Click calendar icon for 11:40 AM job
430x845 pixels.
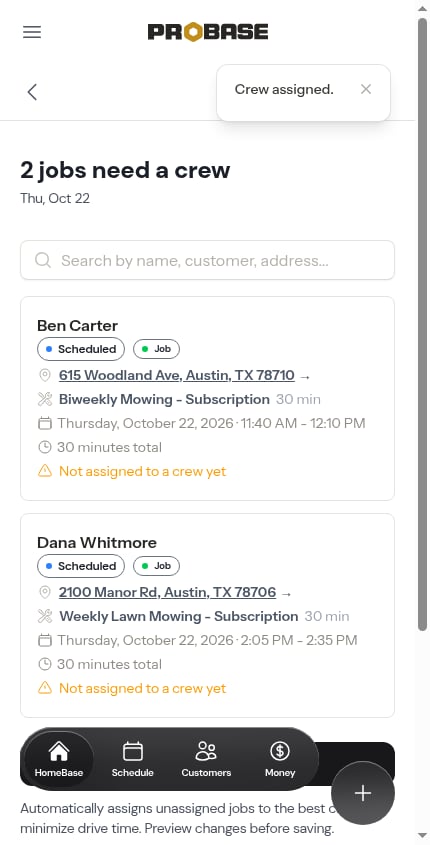tap(45, 423)
